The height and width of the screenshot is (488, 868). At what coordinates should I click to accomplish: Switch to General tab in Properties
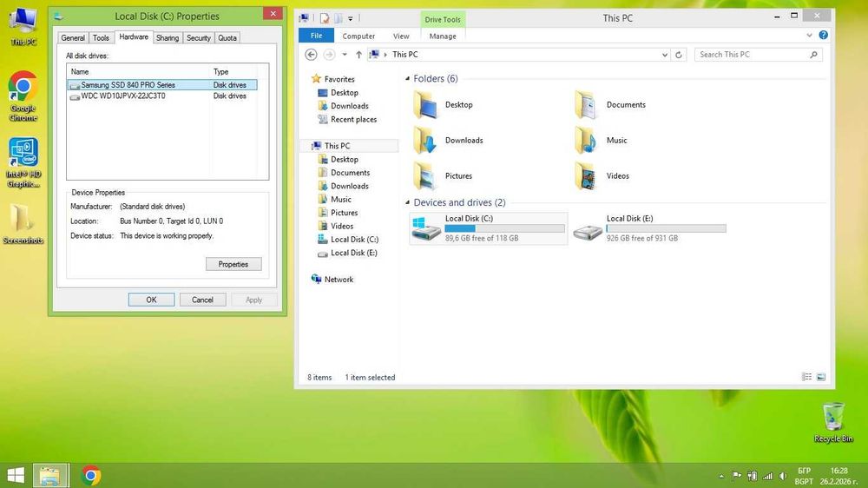(x=73, y=37)
